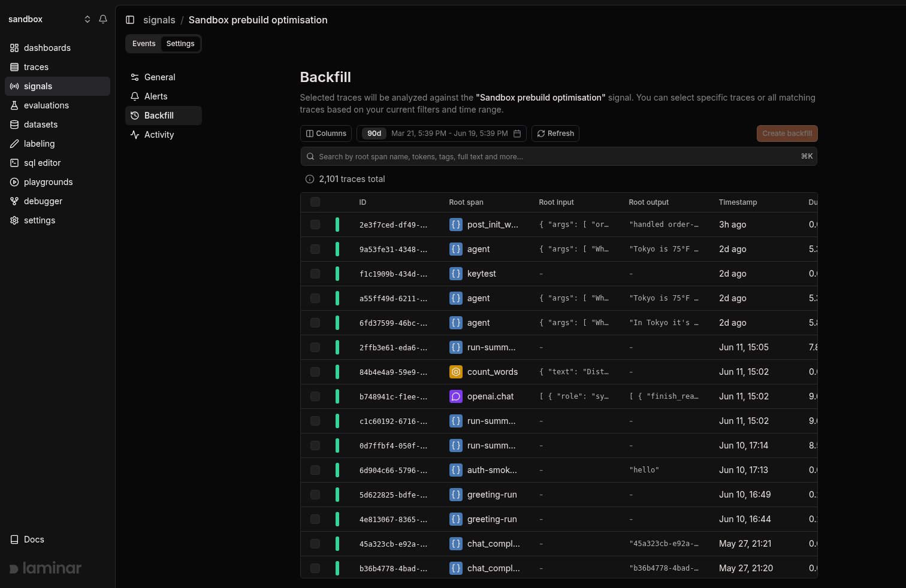Focus the trace search field
906x588 pixels.
pos(558,157)
